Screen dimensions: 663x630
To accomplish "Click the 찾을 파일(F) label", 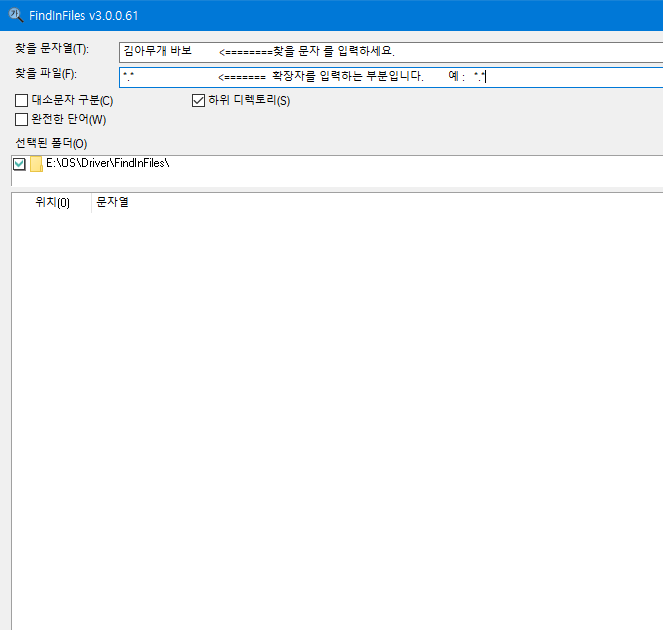I will tap(46, 75).
